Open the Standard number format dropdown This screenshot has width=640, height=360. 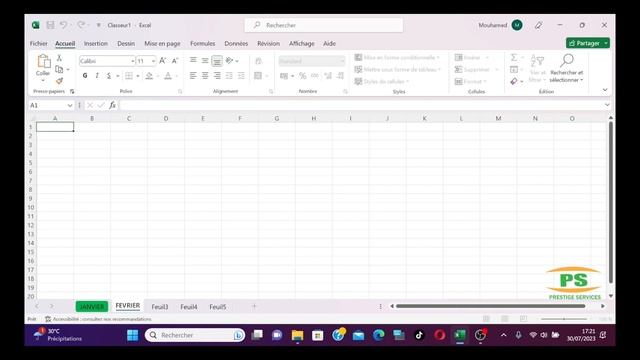342,61
